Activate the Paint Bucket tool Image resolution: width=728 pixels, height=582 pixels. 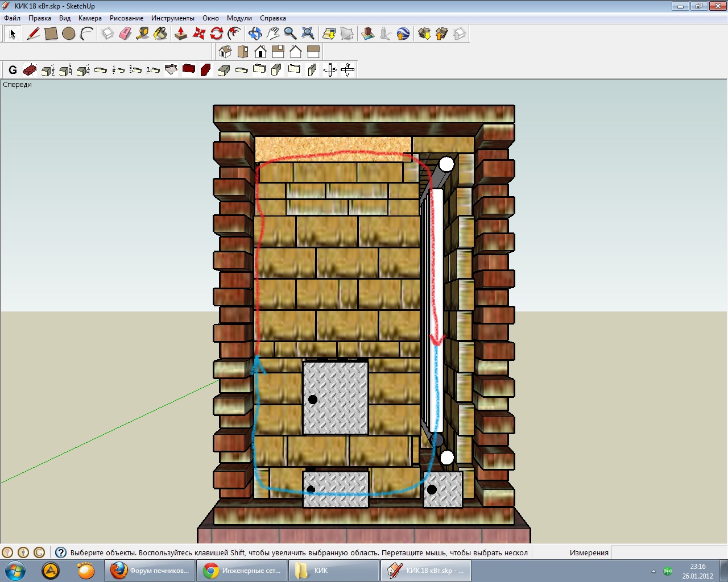160,34
